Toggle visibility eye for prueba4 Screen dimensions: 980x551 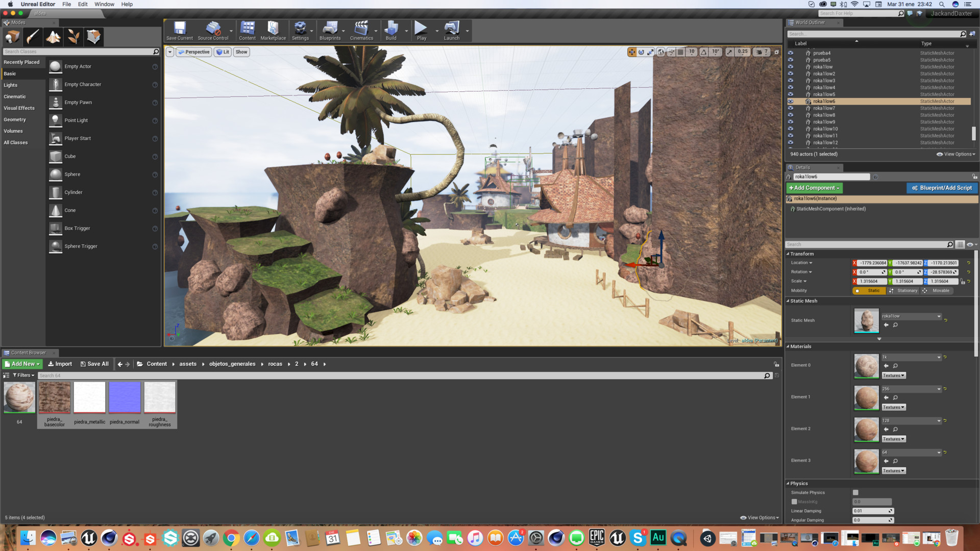point(791,53)
